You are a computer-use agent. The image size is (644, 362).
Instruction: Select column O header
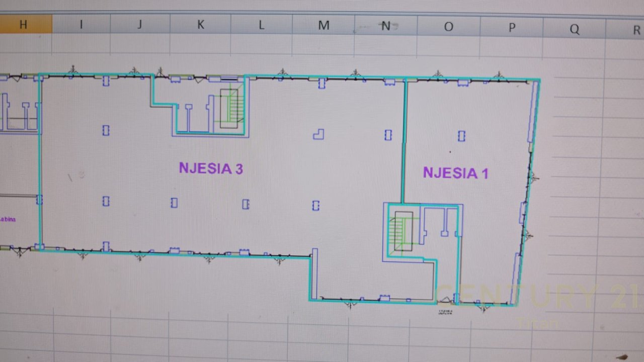(x=448, y=27)
